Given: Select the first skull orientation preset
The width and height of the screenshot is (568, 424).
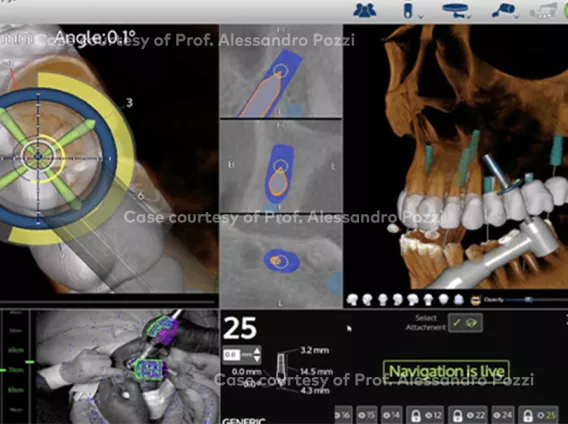Looking at the screenshot, I should (352, 300).
